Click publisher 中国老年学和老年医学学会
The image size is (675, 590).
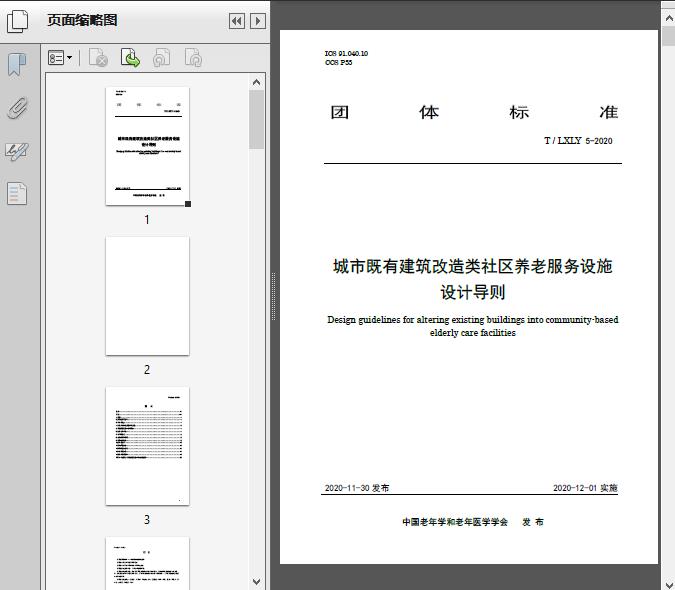455,522
